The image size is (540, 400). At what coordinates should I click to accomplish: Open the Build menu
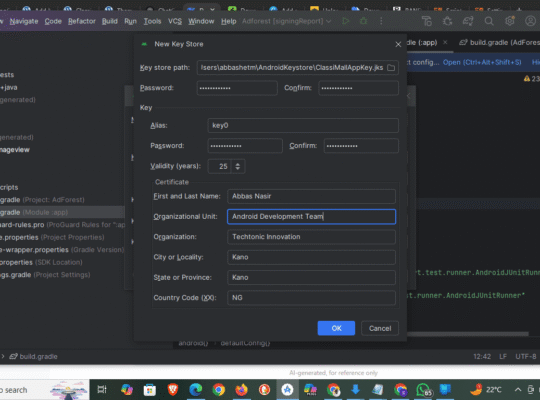tap(110, 21)
